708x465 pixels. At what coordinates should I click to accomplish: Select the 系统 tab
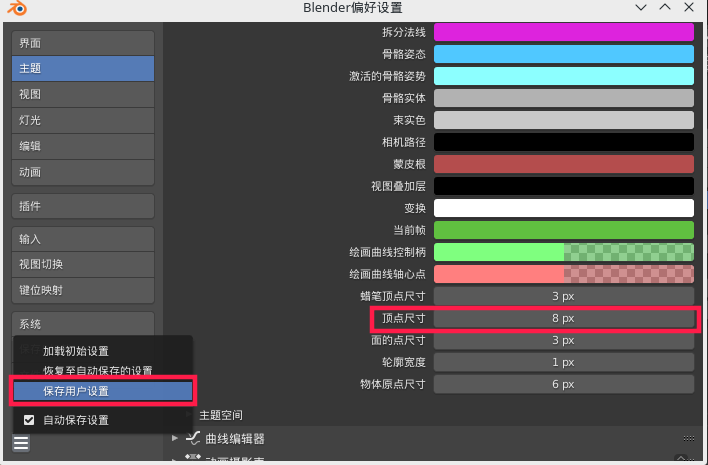(83, 324)
